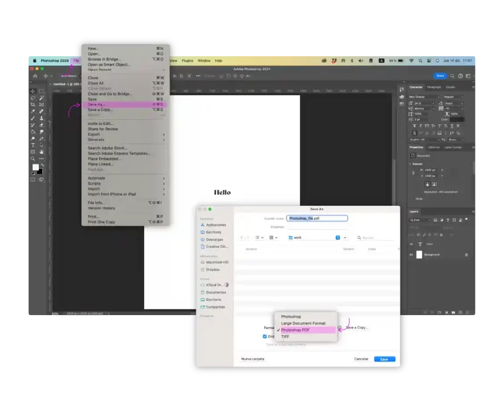
Task: Click the lock icon on Background layer
Action: point(467,255)
